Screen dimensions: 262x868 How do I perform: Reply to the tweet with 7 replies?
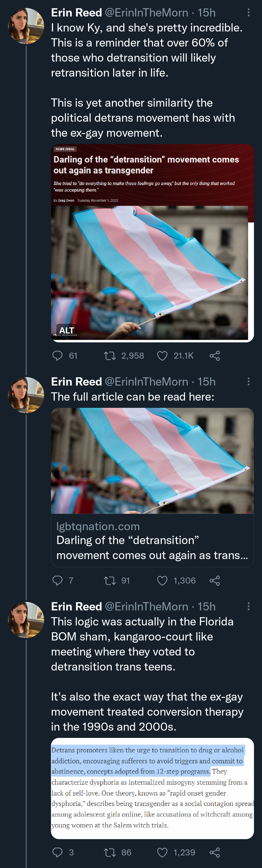[58, 580]
